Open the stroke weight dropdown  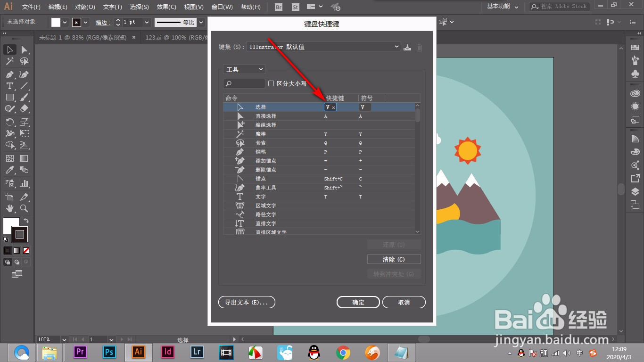click(x=147, y=22)
